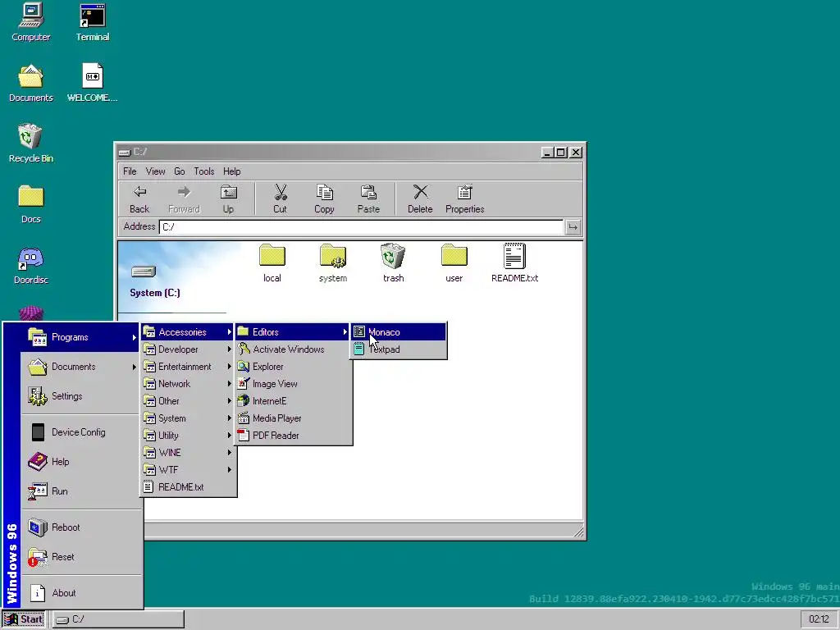Open the Go menu in Explorer
Viewport: 840px width, 630px height.
point(180,171)
